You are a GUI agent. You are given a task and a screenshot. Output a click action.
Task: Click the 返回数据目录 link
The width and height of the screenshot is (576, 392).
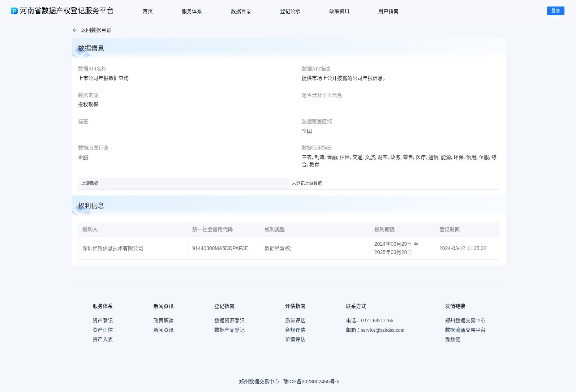pyautogui.click(x=96, y=30)
